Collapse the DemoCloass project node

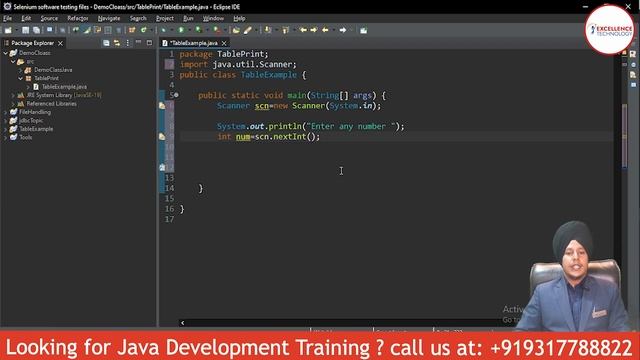coord(6,53)
